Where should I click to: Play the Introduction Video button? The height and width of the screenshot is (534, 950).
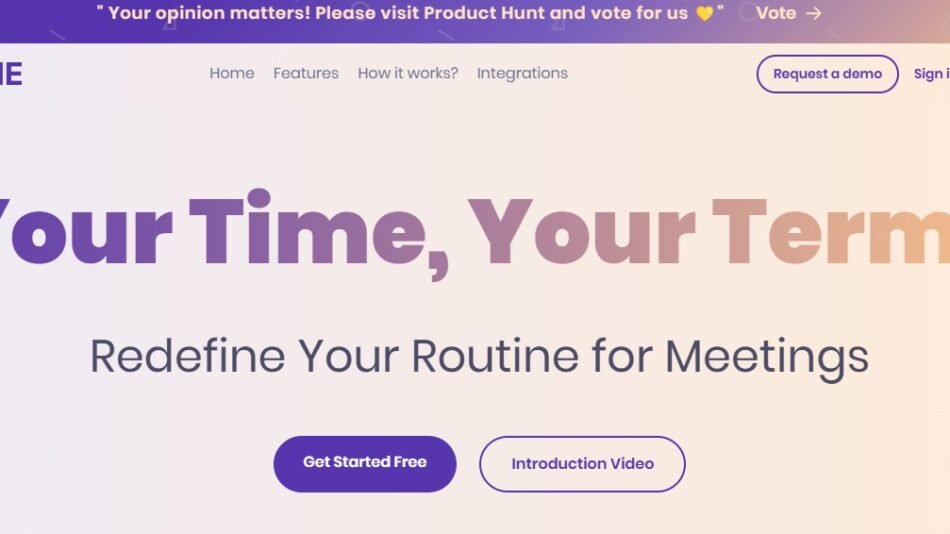pos(582,464)
